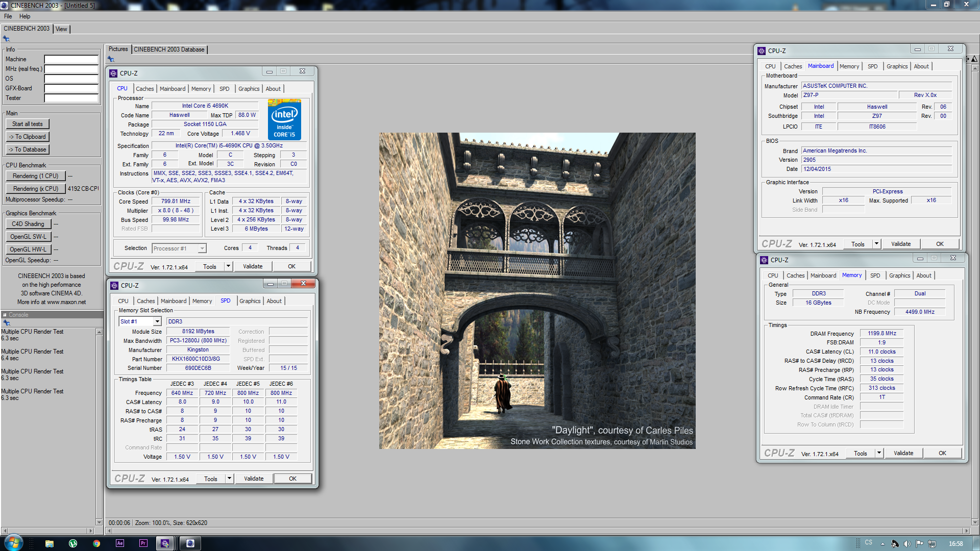Click the CPU-Z taskbar button
This screenshot has height=551, width=980.
[x=165, y=543]
